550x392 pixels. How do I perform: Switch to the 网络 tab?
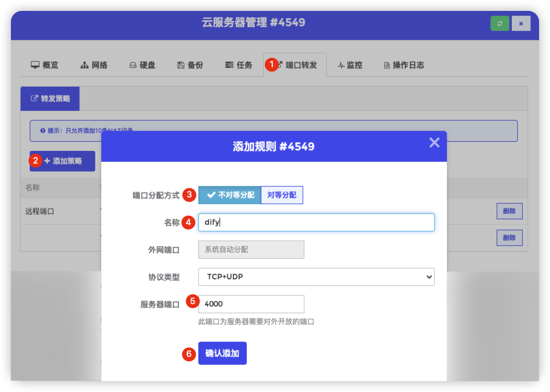click(94, 65)
